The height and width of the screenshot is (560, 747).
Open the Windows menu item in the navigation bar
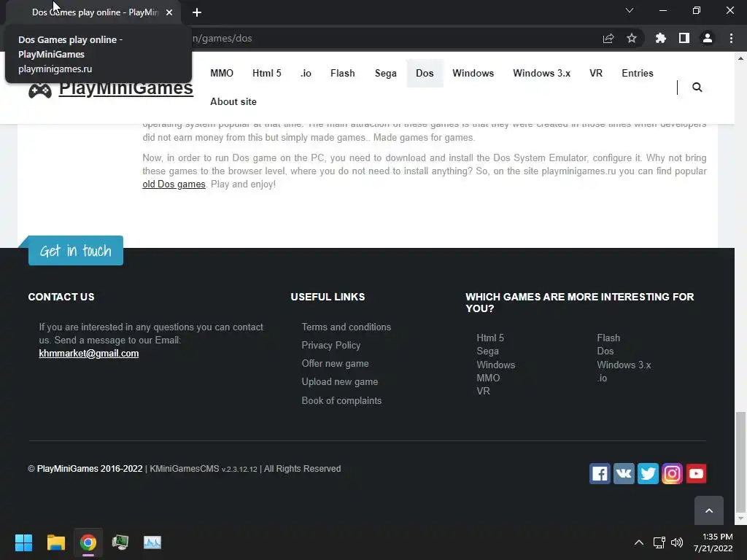473,74
